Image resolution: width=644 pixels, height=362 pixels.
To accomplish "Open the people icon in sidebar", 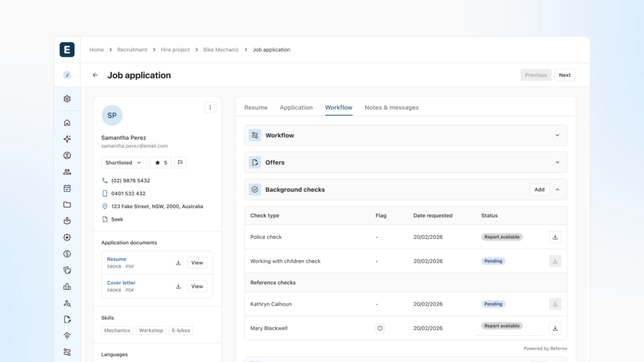I will [x=67, y=172].
